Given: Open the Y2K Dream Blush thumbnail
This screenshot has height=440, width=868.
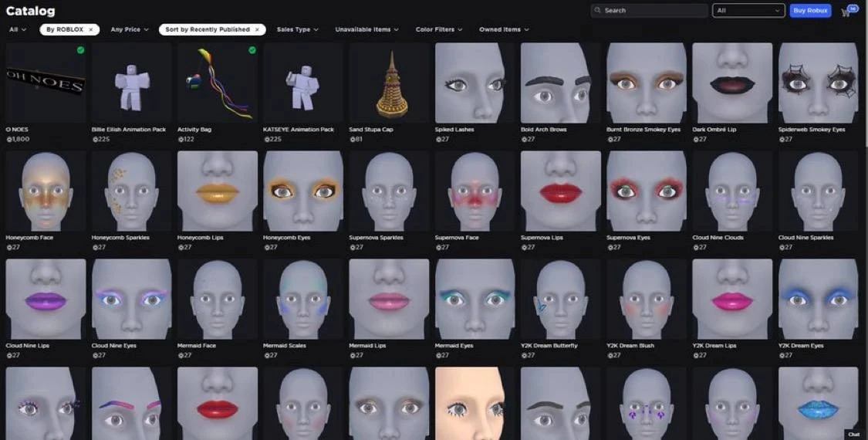Looking at the screenshot, I should pos(647,299).
